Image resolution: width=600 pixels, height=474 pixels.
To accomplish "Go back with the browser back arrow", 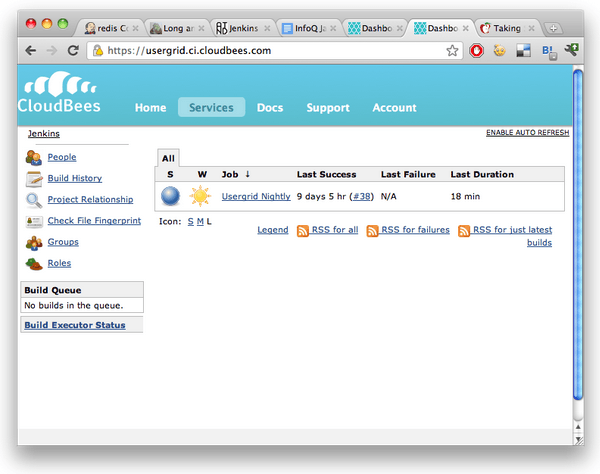I will pos(31,50).
